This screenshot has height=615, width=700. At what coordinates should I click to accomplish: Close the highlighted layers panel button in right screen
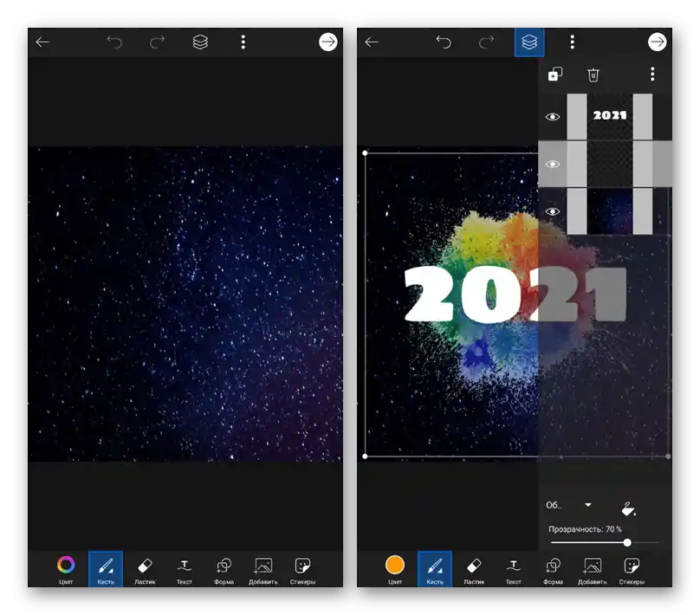click(x=529, y=42)
